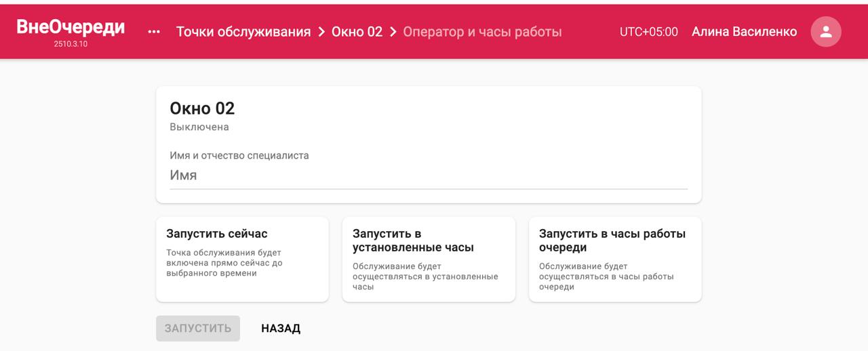This screenshot has width=868, height=351.
Task: Select the Запустить сейчас card
Action: pos(242,259)
